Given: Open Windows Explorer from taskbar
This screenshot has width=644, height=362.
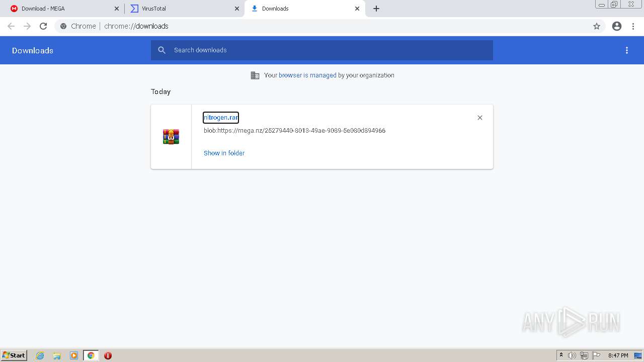Looking at the screenshot, I should [x=57, y=355].
